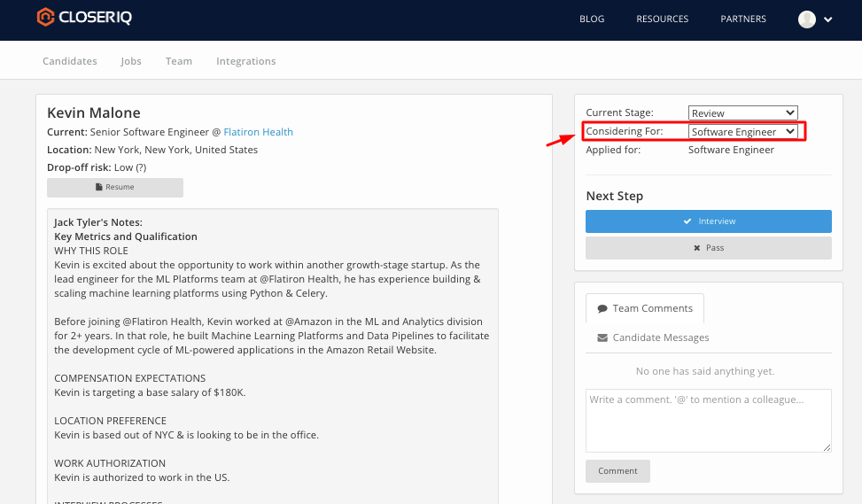Open the Flatiron Health company link
Viewport: 862px width, 504px height.
pyautogui.click(x=258, y=132)
